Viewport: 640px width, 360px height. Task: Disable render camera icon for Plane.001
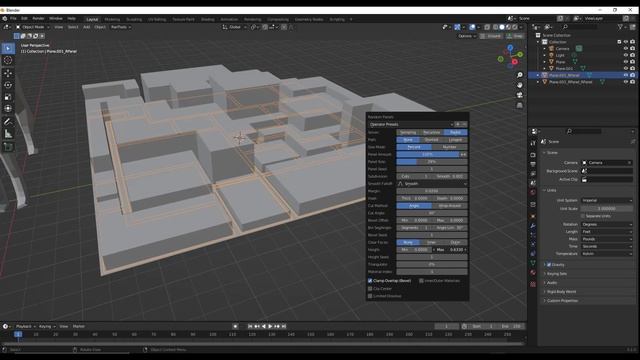pos(632,69)
